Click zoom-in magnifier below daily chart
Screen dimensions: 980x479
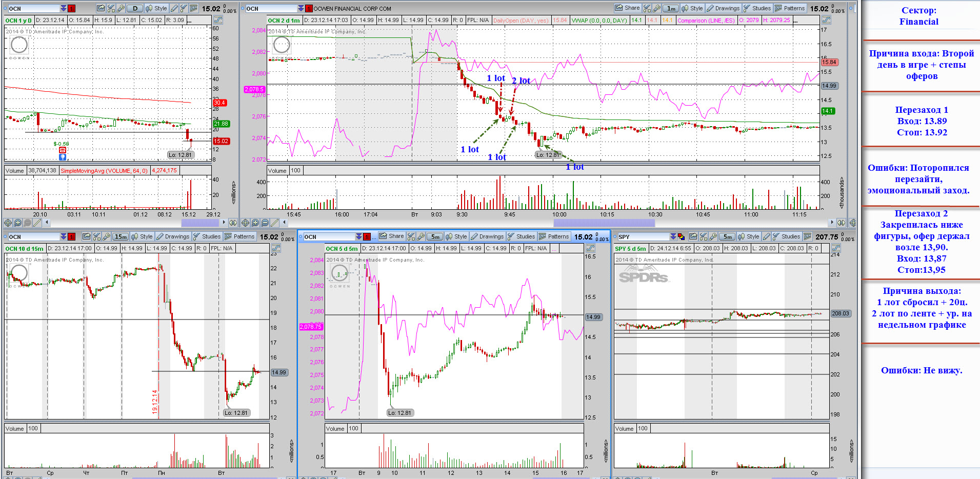click(x=17, y=223)
